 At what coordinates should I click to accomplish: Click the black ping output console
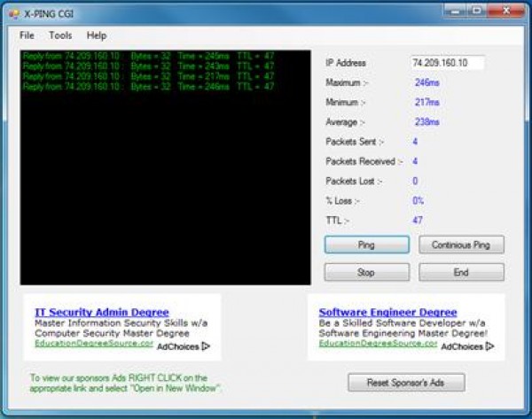pyautogui.click(x=165, y=167)
